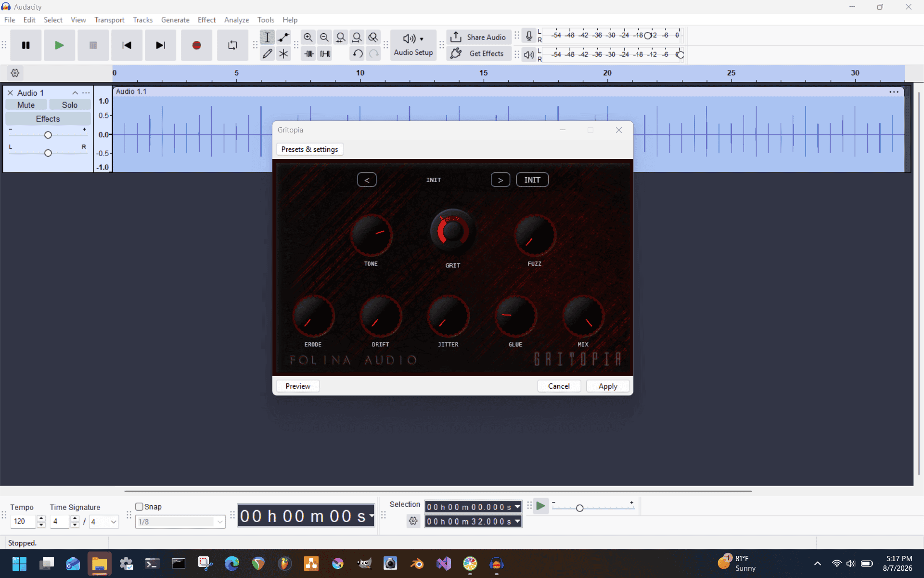Open the Audio 1.1 clip options dots
Image resolution: width=924 pixels, height=578 pixels.
pos(894,92)
